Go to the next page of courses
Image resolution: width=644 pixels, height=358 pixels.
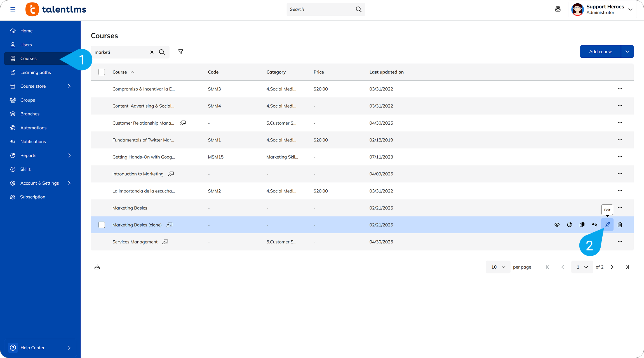coord(612,267)
